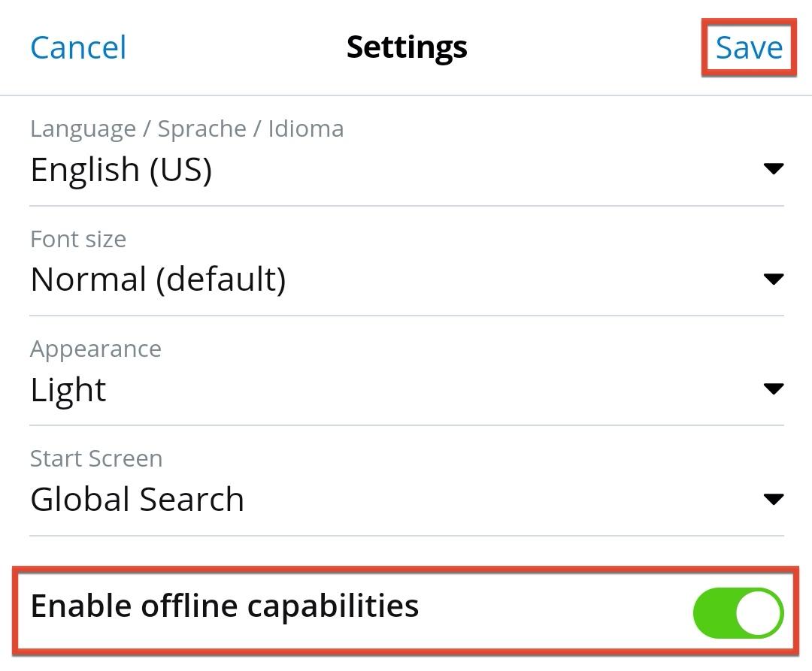The height and width of the screenshot is (671, 812).
Task: Click the "Appearance" field label
Action: (95, 349)
